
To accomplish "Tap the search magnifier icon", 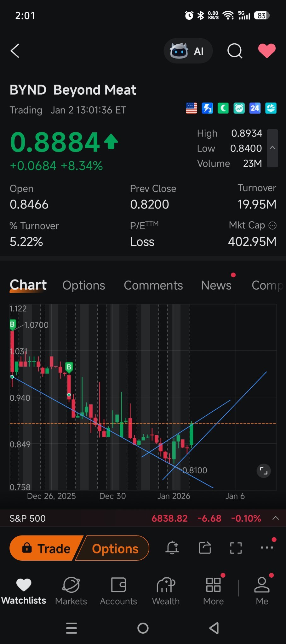I will 235,51.
